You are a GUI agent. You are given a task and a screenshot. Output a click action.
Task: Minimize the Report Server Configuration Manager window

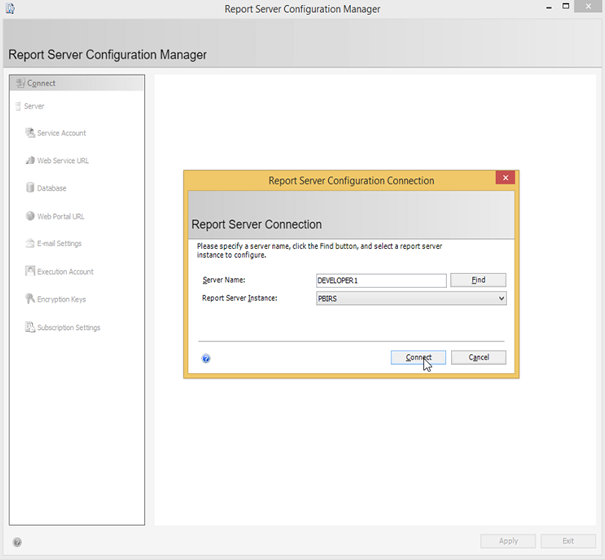[x=549, y=7]
